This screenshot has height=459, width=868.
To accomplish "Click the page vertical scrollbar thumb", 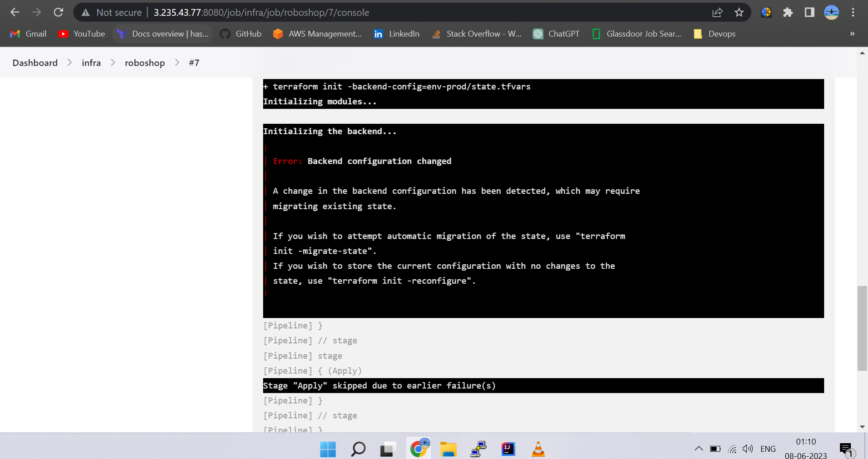I will point(862,328).
